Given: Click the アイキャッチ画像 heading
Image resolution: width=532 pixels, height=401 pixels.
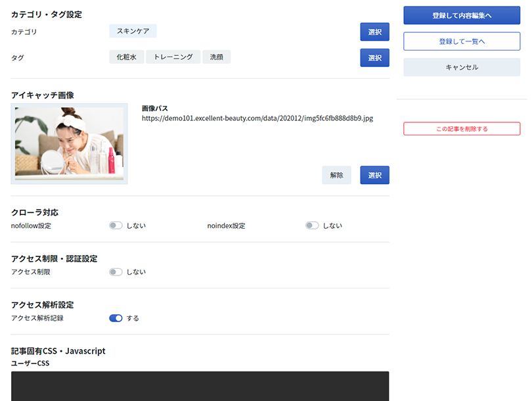Looking at the screenshot, I should point(43,95).
